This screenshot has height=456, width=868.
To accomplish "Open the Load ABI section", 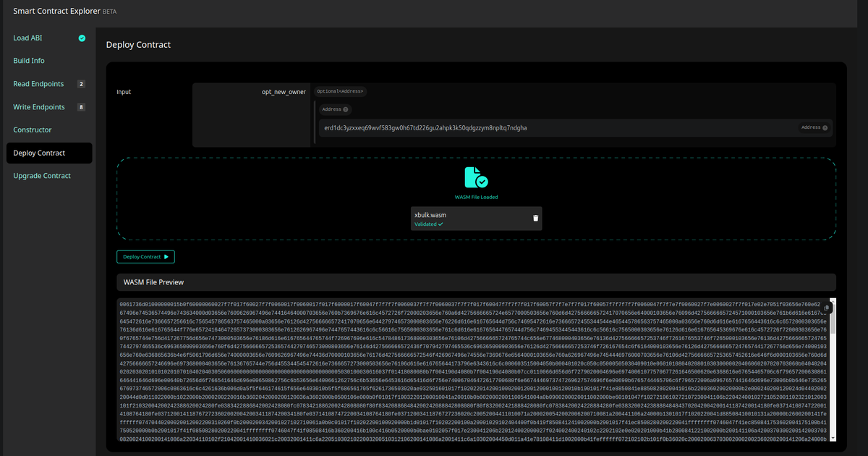I will pos(49,38).
